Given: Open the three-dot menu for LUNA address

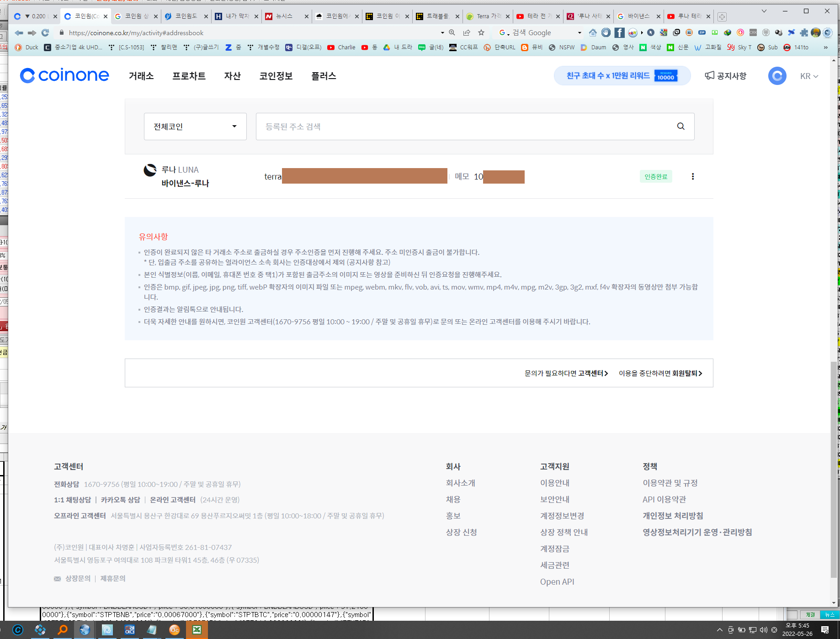Looking at the screenshot, I should (693, 176).
